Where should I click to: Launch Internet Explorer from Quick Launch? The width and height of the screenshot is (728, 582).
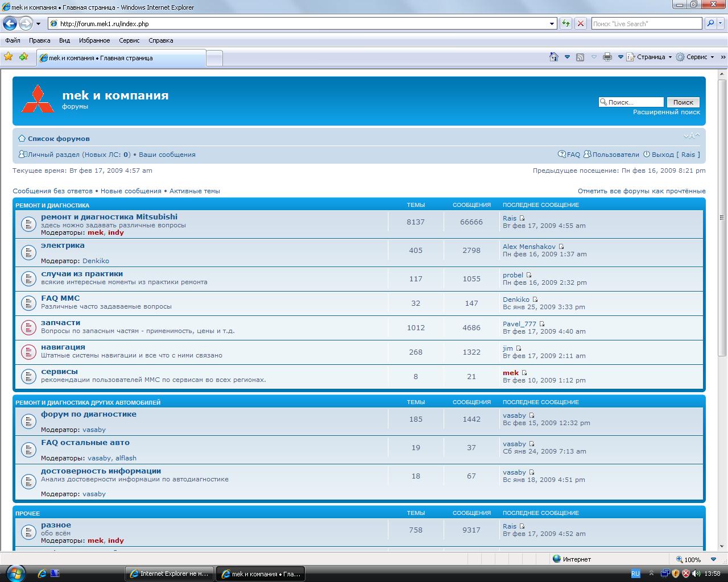click(42, 573)
